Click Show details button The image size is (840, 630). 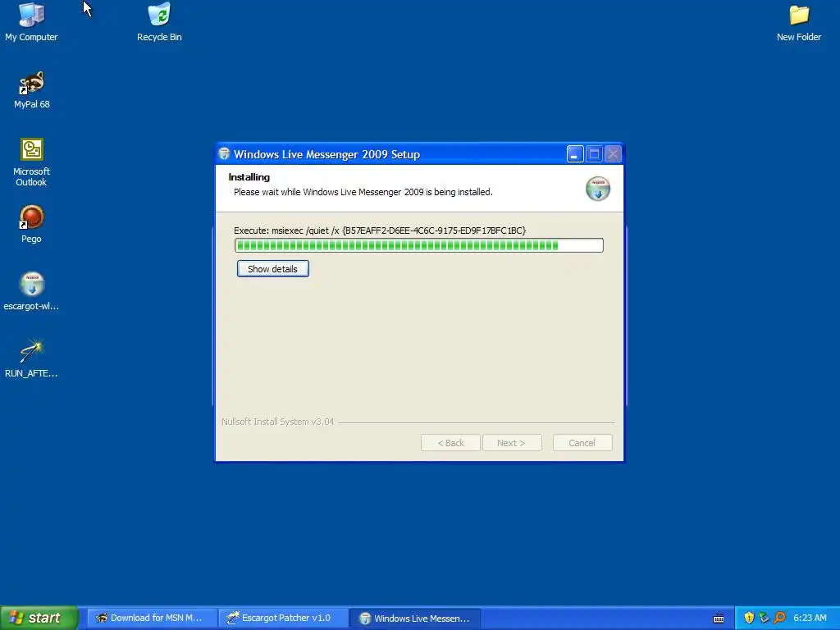(272, 269)
